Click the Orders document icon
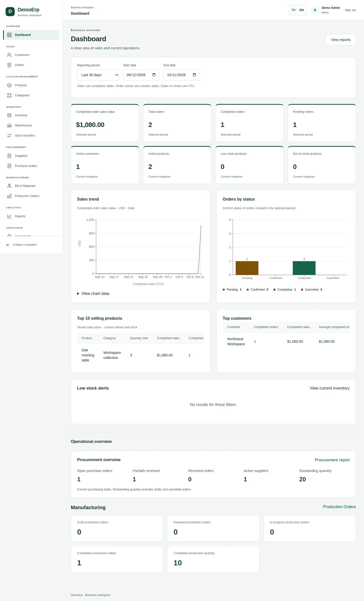Viewport: 364px width, 601px height. [x=9, y=65]
